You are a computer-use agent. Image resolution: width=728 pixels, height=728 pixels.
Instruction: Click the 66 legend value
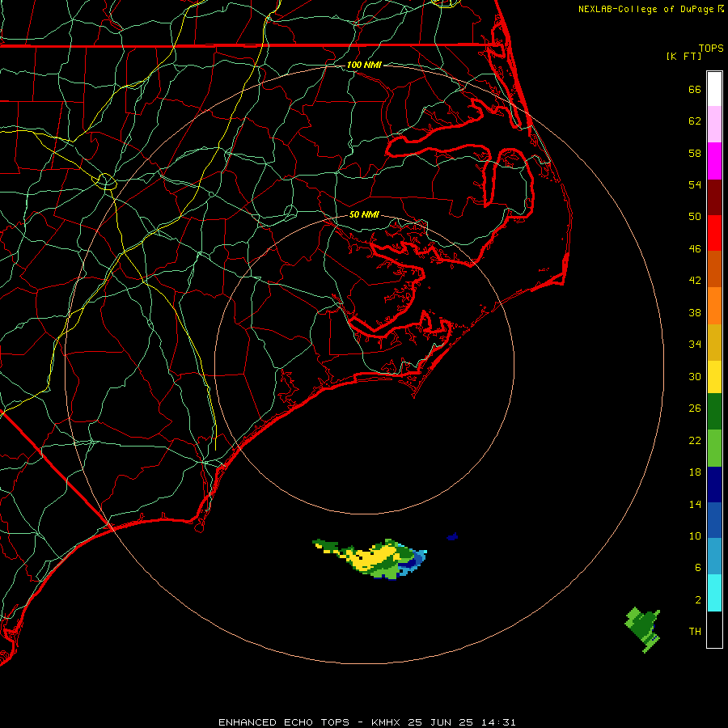coord(695,90)
